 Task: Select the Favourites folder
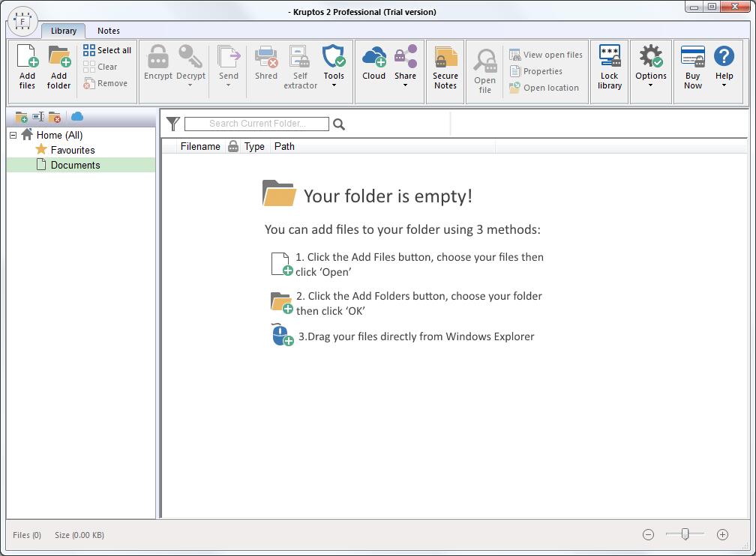click(72, 150)
